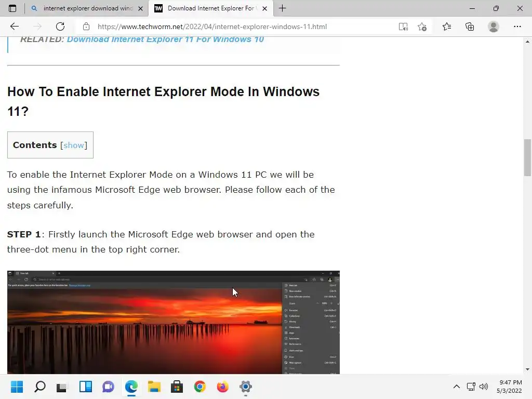This screenshot has width=532, height=399.
Task: Refresh the current page
Action: [x=60, y=26]
